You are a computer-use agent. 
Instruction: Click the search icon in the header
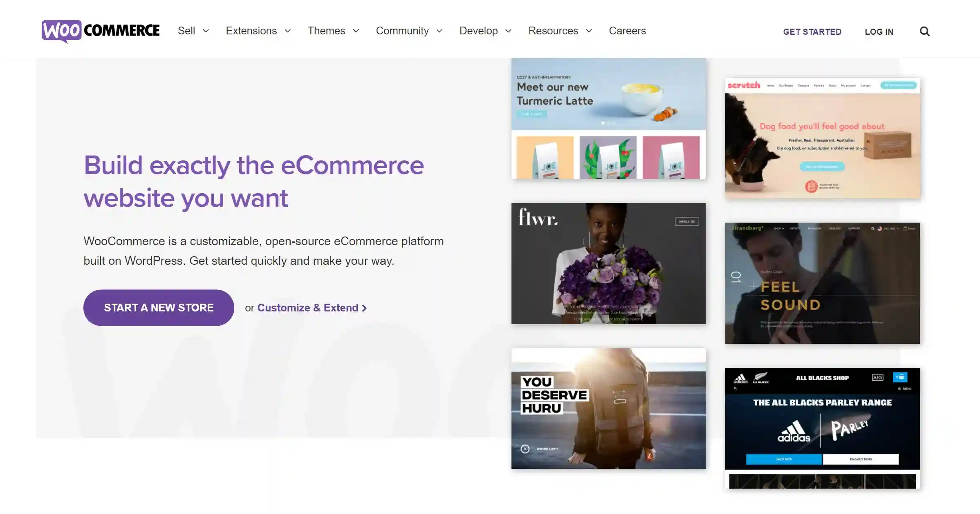924,31
